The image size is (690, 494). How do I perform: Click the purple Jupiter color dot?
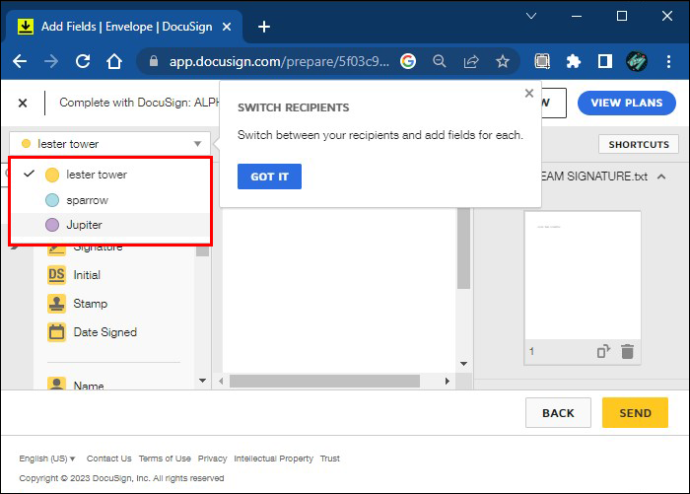tap(52, 225)
